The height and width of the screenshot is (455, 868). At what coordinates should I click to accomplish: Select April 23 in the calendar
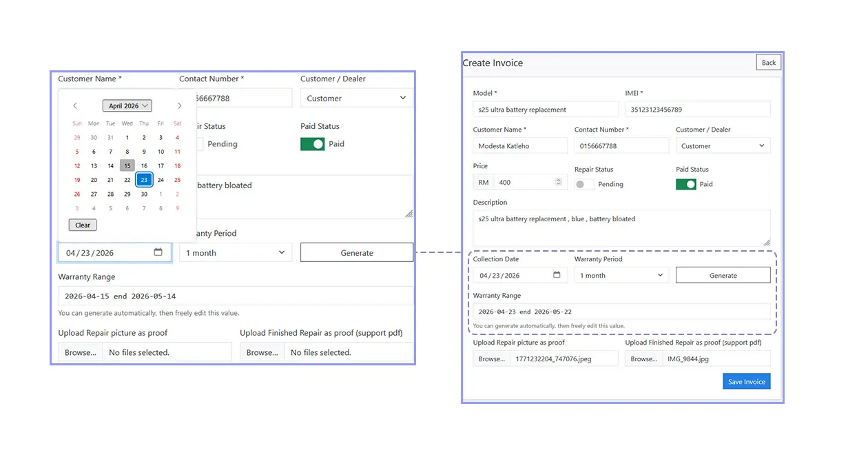click(x=143, y=179)
